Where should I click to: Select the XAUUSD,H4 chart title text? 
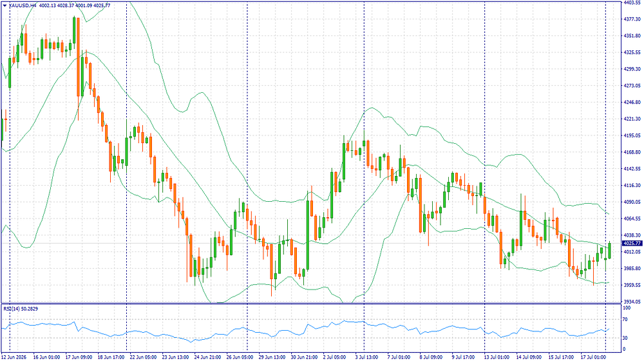tap(22, 6)
